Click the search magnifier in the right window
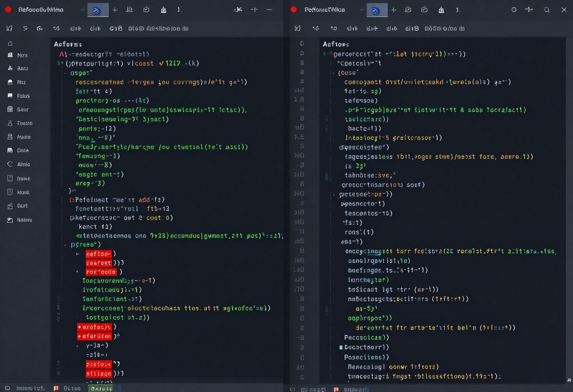 point(547,10)
